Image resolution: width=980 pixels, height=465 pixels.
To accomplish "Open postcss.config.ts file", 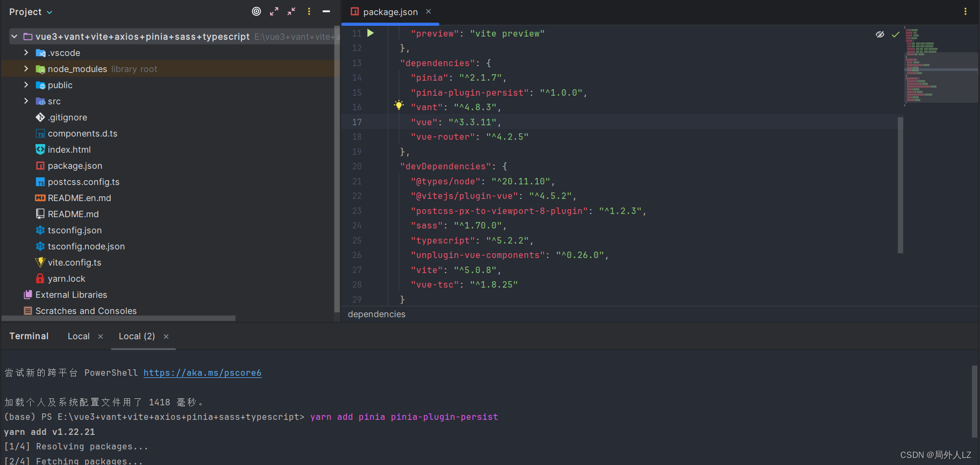I will (x=83, y=182).
